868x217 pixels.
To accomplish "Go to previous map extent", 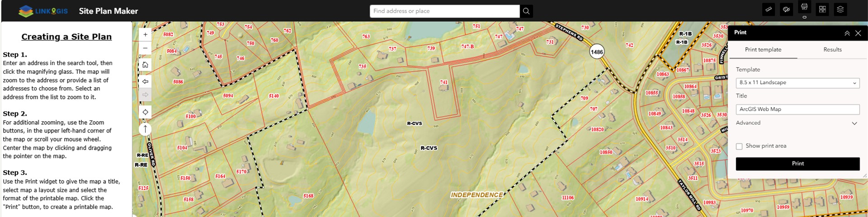I will (x=145, y=81).
